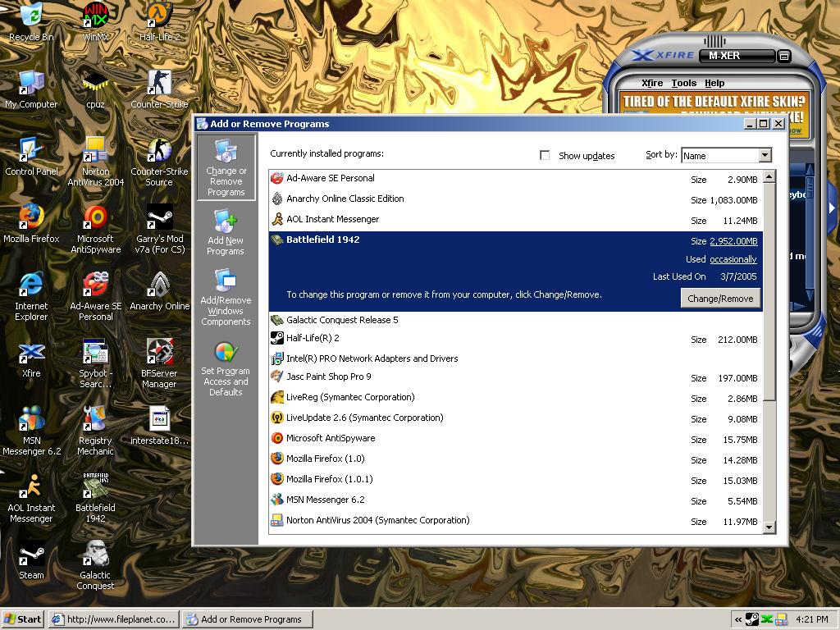Select the Counter-Strike desktop shortcut
Screen dimensions: 840x630
coord(159,89)
